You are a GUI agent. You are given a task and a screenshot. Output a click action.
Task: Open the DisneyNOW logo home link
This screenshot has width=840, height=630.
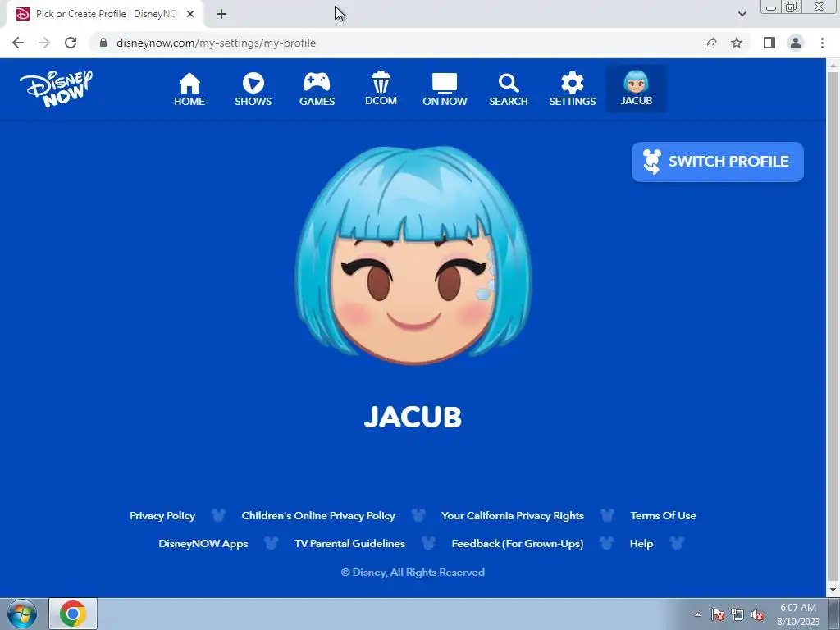(57, 89)
